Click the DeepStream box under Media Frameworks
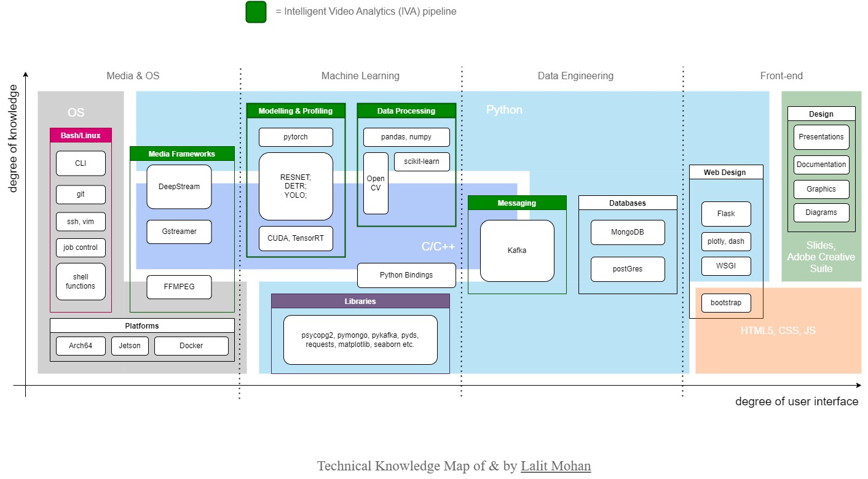 pos(179,187)
